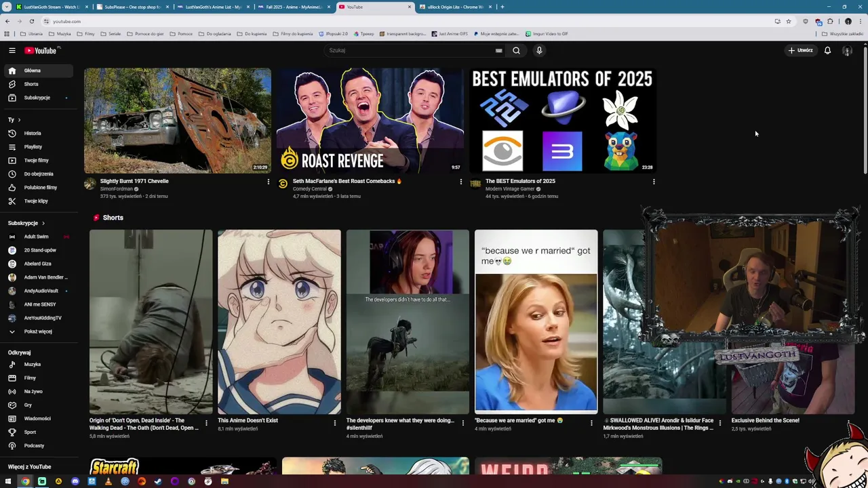Open This Anime Doesn't Exist short thumbnail
The width and height of the screenshot is (868, 488).
(x=279, y=322)
